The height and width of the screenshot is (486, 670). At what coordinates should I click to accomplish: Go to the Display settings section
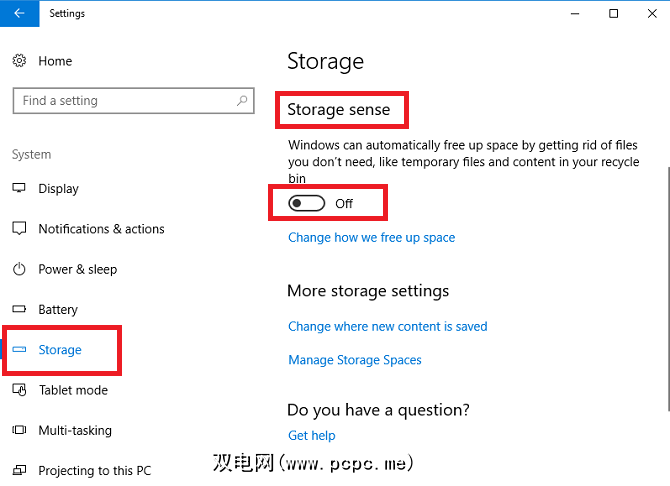point(58,189)
